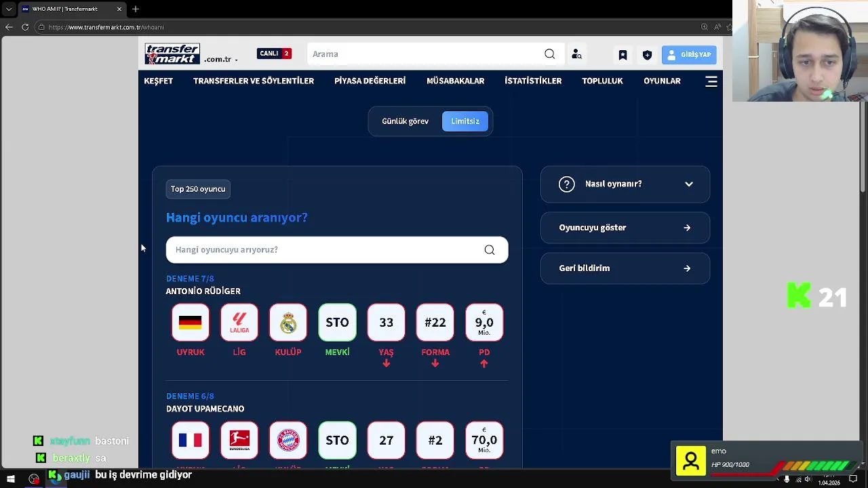Screen dimensions: 868x488
Task: Open the MÜSABAKALAR menu
Action: (455, 81)
